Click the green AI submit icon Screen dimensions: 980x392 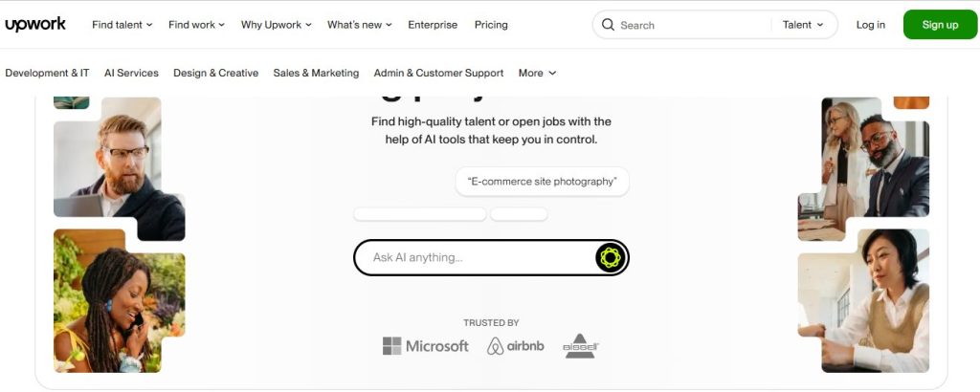pos(610,257)
